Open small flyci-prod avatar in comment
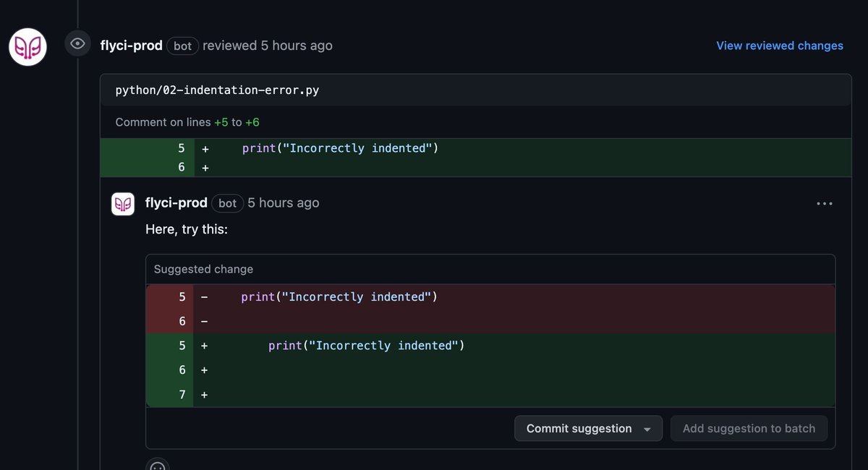 click(123, 203)
